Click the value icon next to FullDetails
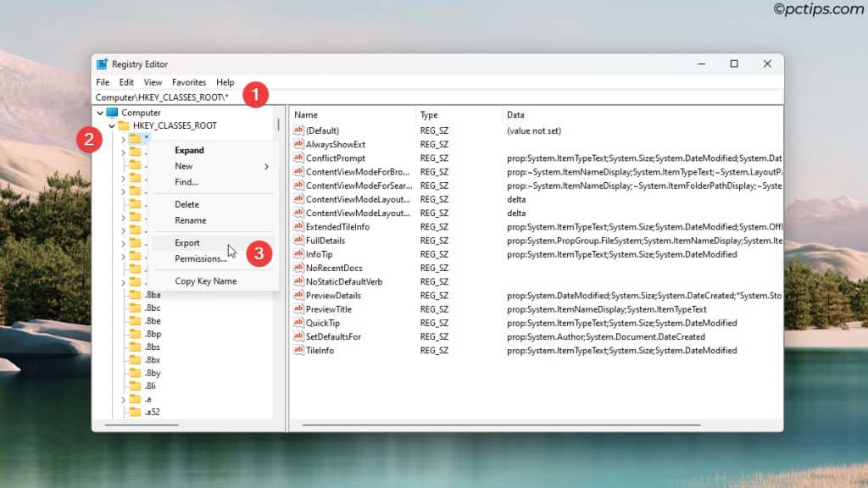Image resolution: width=868 pixels, height=488 pixels. pos(298,240)
